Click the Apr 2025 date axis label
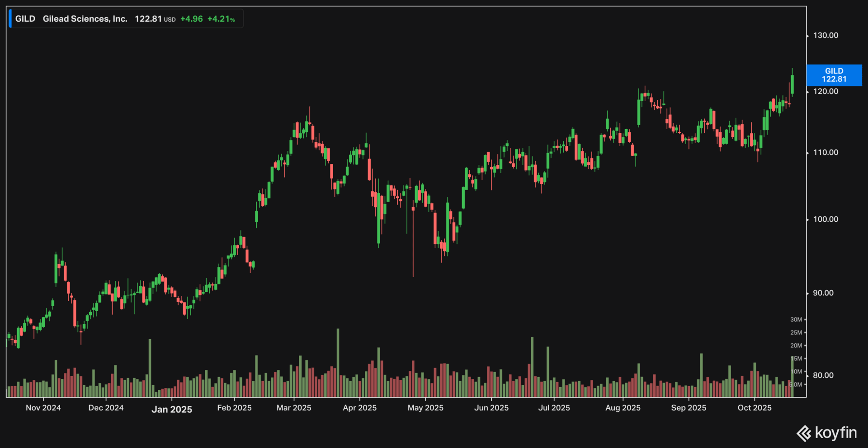Screen dimensions: 868x448 tap(360, 408)
